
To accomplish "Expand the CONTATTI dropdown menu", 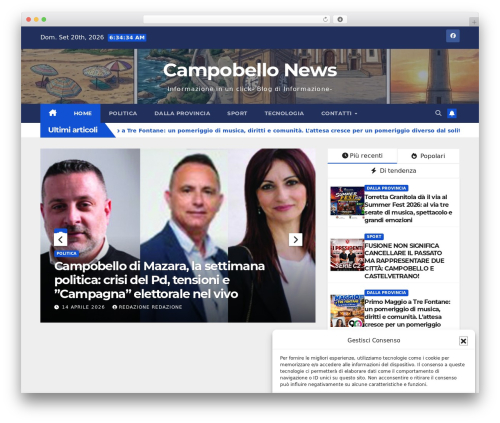I will click(x=339, y=113).
